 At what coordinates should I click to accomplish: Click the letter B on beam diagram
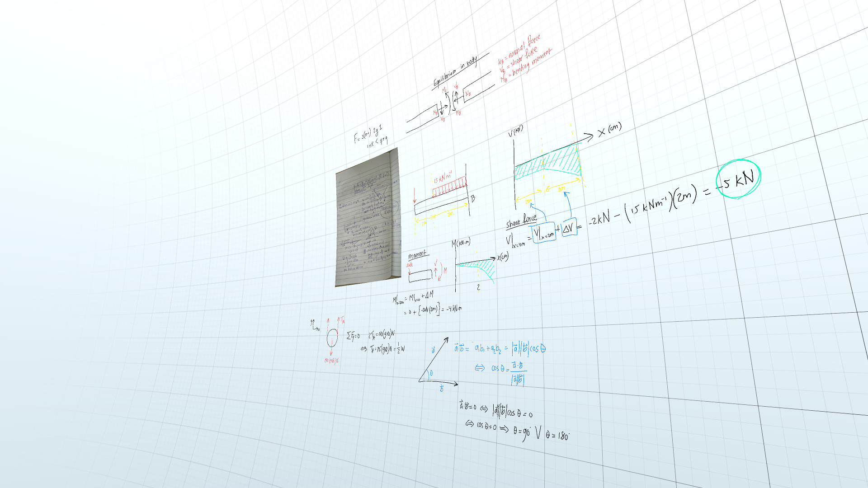point(473,198)
